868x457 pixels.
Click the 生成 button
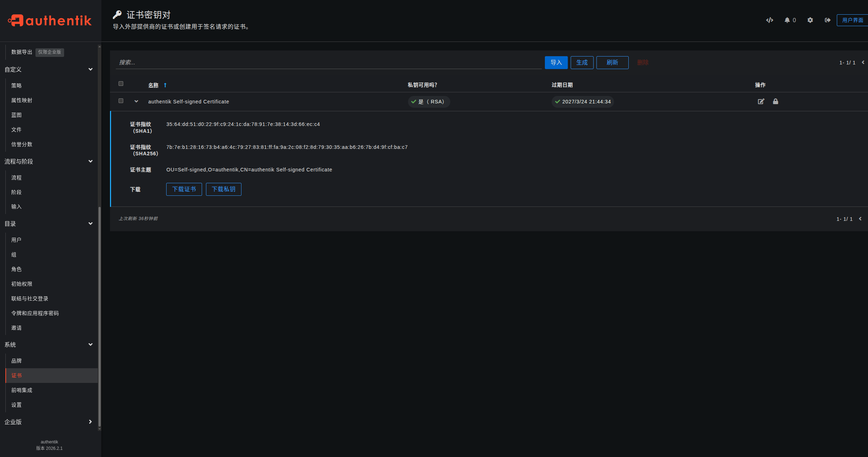coord(582,63)
